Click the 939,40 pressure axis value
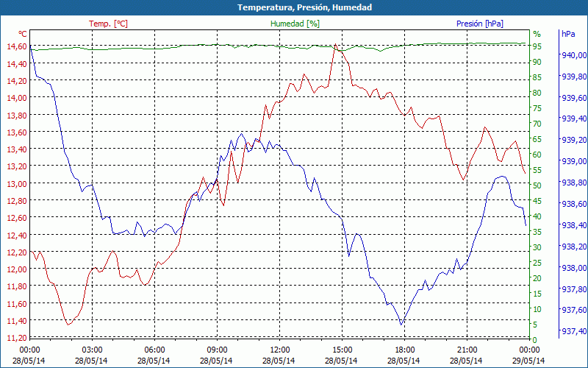The image size is (588, 368). (x=574, y=118)
